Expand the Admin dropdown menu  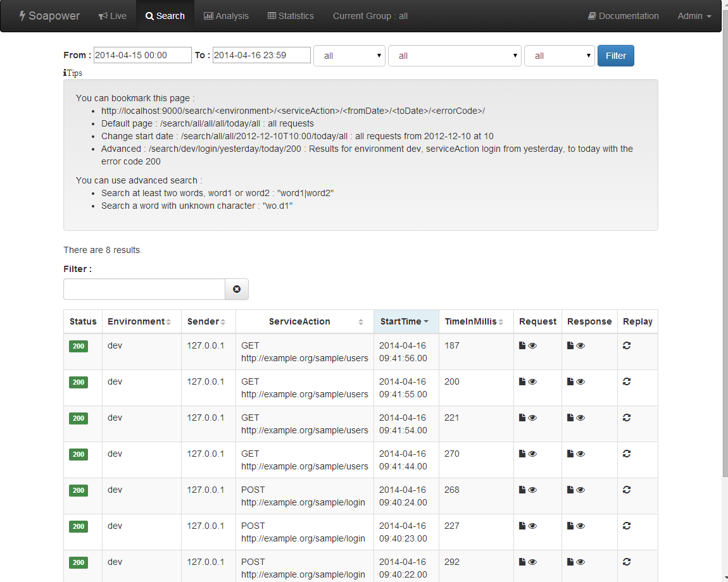click(694, 16)
